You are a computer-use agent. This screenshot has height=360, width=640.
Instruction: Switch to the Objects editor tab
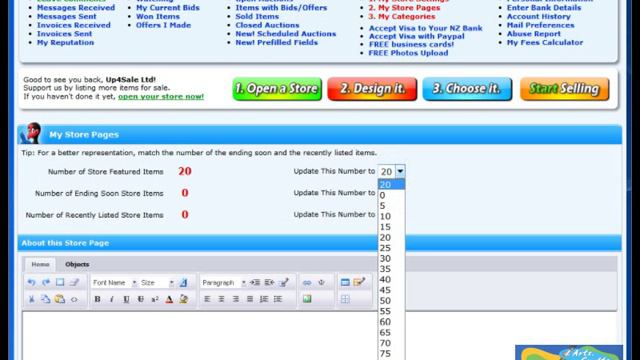pyautogui.click(x=77, y=264)
